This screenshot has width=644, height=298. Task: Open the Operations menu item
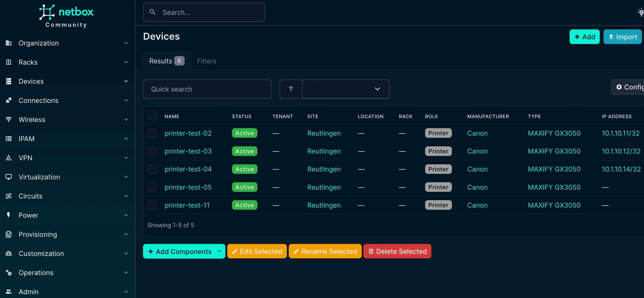click(x=67, y=272)
